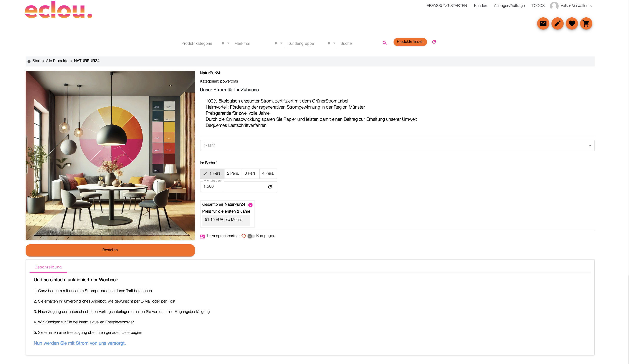Click into the Suche input field
The width and height of the screenshot is (629, 364).
361,43
